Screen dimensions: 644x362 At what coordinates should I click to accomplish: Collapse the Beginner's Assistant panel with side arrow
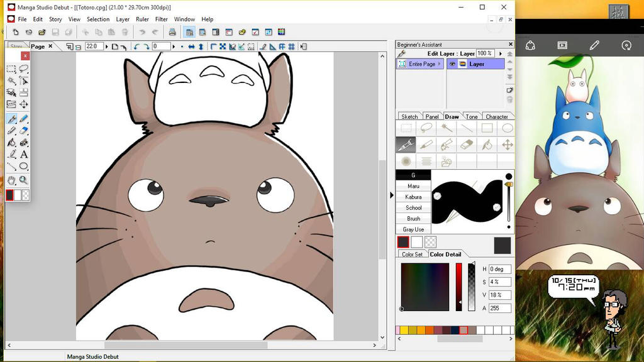(x=391, y=195)
